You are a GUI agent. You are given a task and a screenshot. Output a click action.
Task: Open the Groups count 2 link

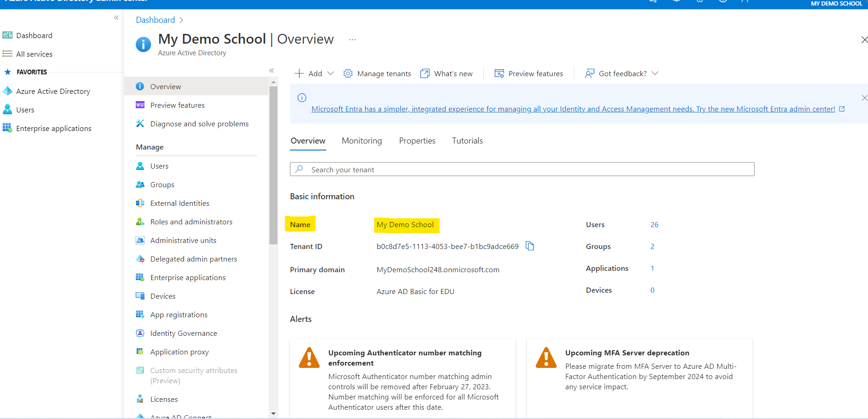(x=652, y=247)
